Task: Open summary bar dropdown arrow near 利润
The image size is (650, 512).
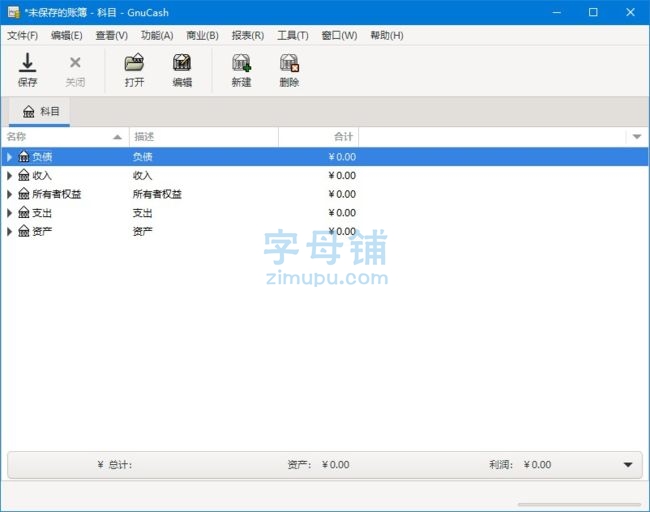Action: pos(628,465)
